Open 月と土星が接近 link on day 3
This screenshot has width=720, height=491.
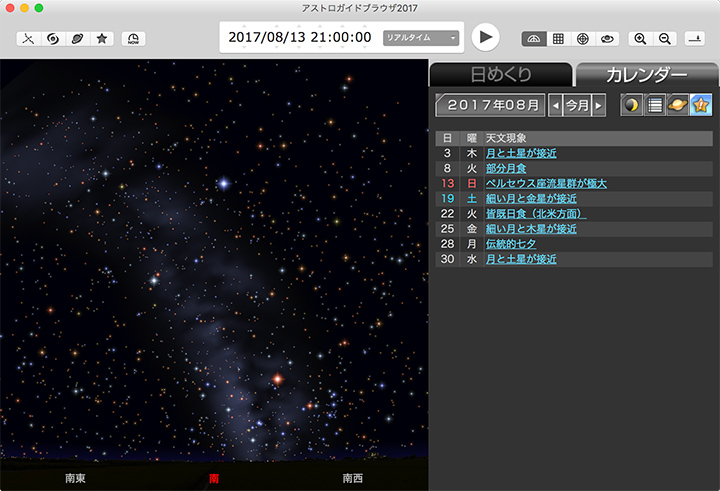(521, 153)
